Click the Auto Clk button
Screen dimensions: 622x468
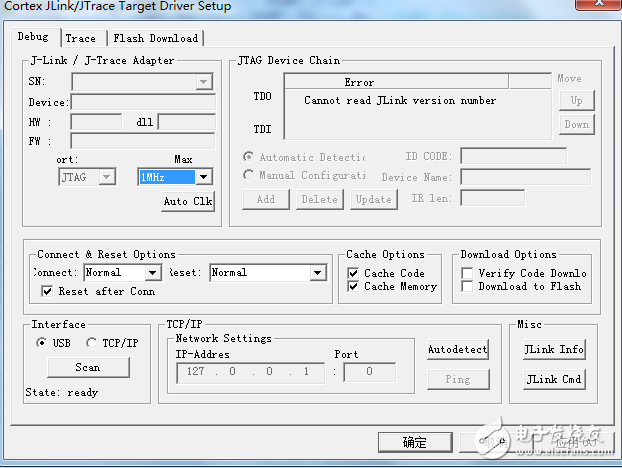[188, 201]
